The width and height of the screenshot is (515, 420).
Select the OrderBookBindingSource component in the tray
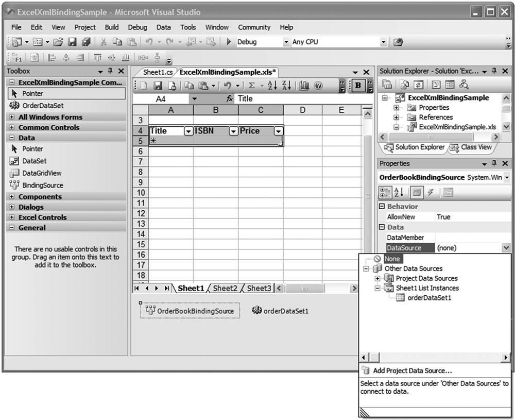pos(190,311)
